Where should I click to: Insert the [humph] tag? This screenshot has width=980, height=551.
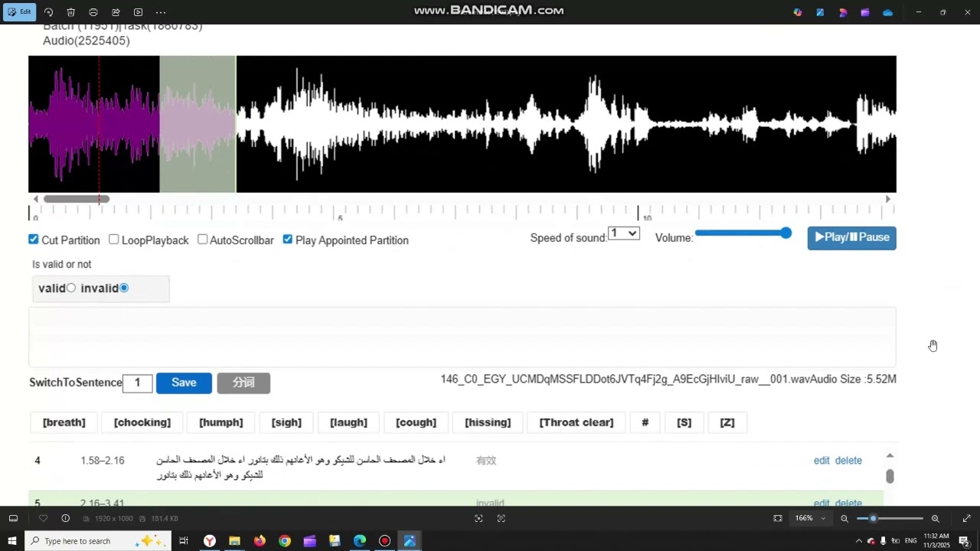pos(221,422)
